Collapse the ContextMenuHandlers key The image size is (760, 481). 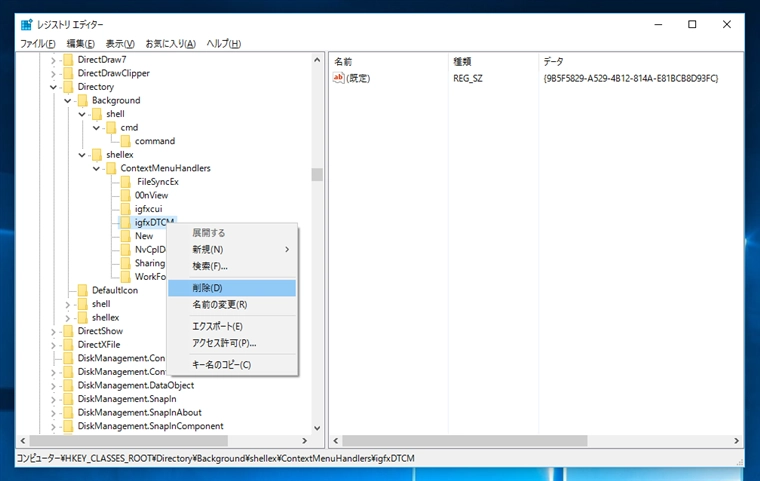coord(96,169)
